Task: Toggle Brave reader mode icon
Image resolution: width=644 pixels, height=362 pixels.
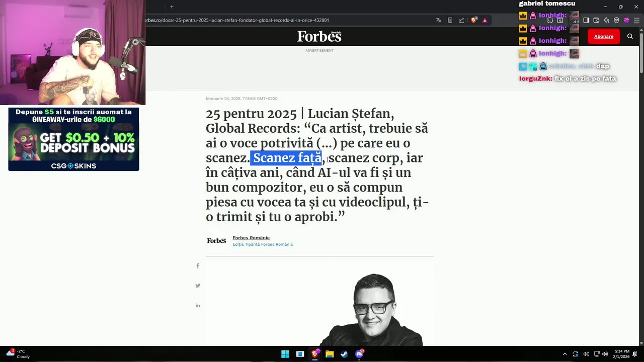Action: coord(450,20)
